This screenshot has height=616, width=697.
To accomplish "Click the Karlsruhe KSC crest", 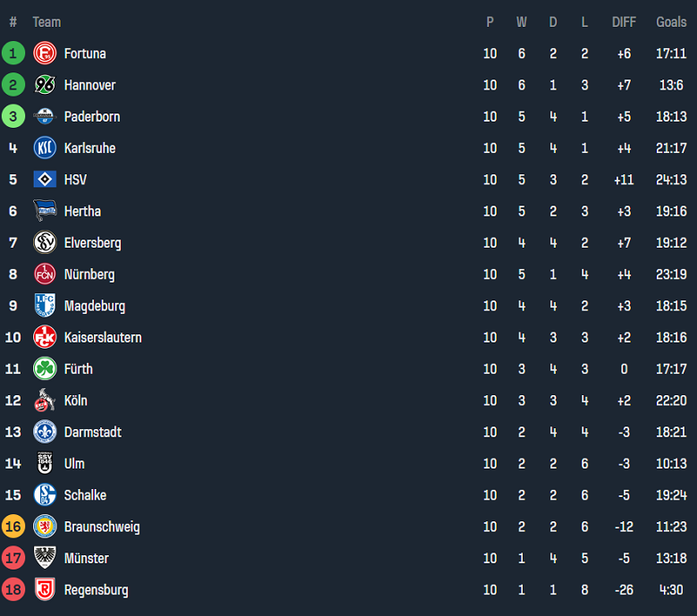I will 45,148.
